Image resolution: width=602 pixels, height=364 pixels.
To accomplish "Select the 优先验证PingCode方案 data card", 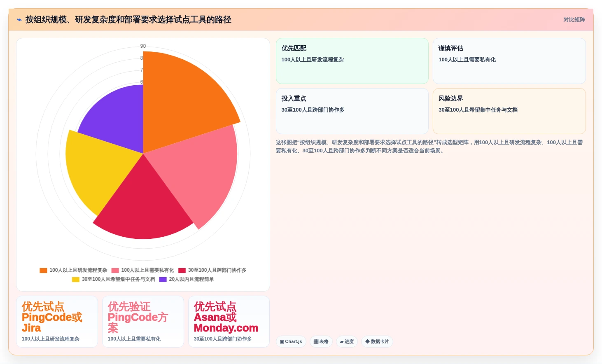I will [143, 322].
